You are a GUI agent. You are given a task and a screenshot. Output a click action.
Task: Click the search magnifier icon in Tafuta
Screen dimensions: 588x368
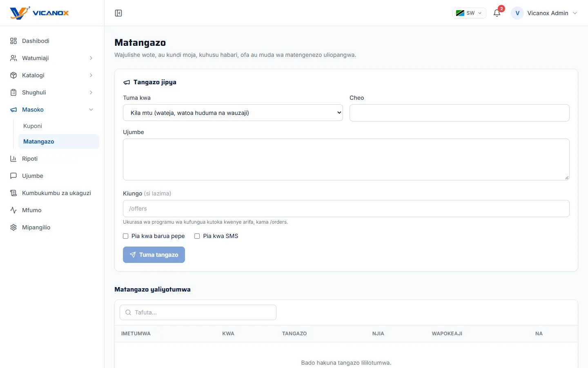point(128,312)
